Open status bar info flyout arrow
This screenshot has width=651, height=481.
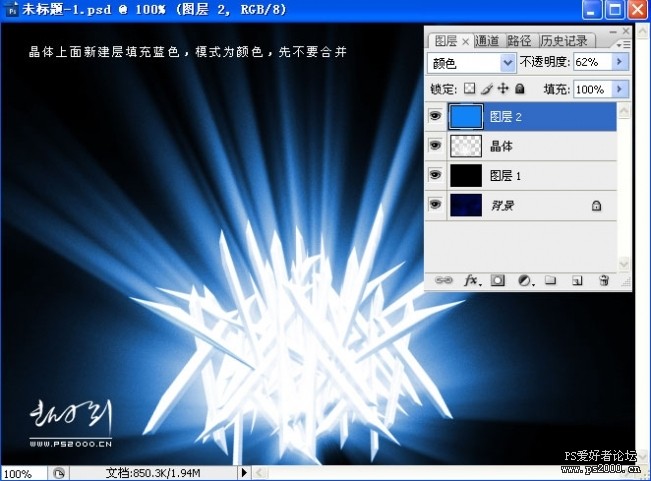(x=244, y=473)
